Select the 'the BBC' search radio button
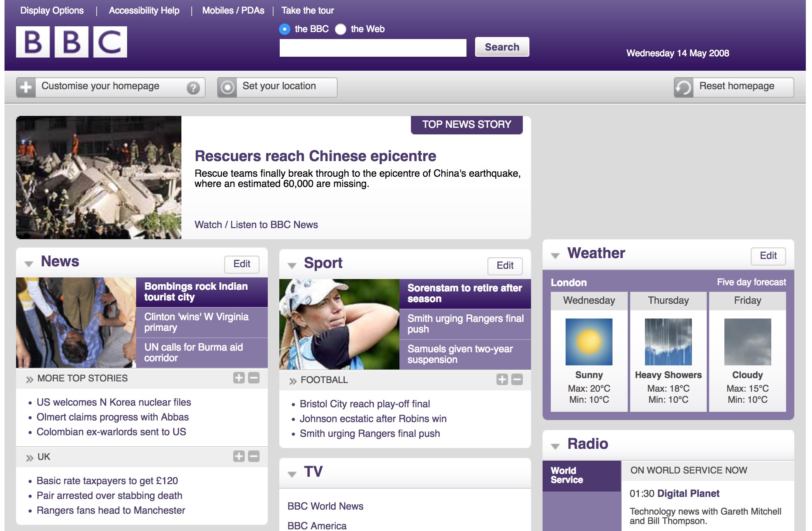The height and width of the screenshot is (531, 812). 285,29
